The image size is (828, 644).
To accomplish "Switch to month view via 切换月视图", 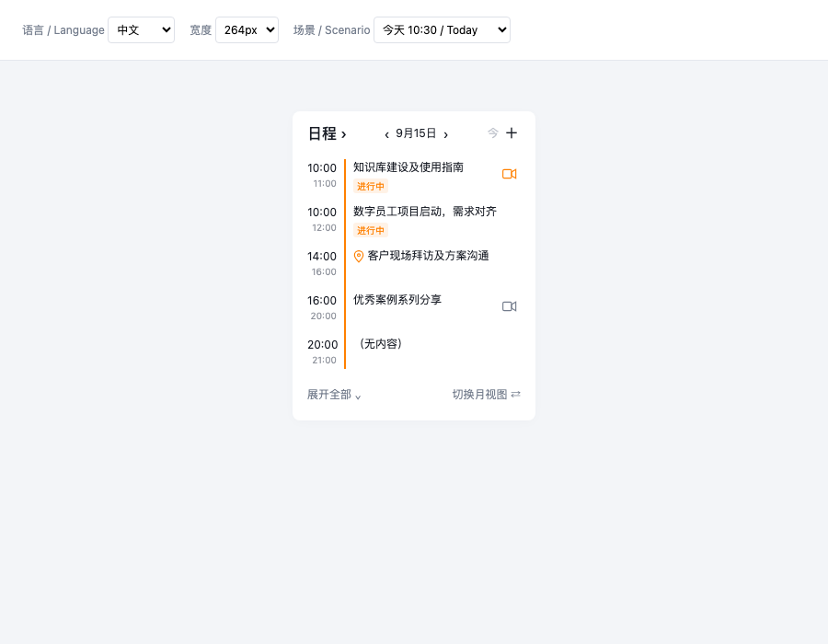I will (x=487, y=395).
